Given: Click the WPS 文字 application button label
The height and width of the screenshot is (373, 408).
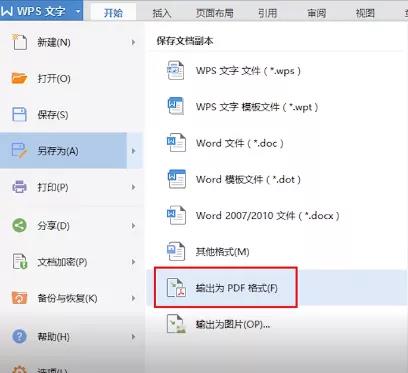Looking at the screenshot, I should click(x=41, y=11).
